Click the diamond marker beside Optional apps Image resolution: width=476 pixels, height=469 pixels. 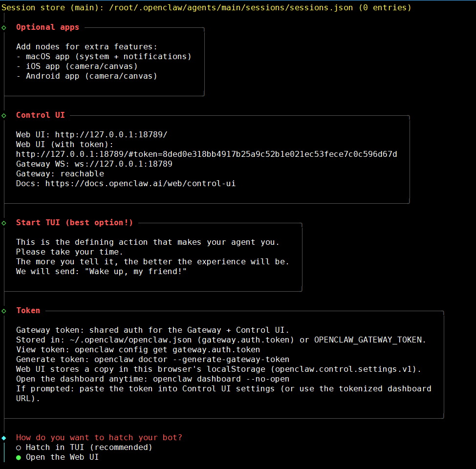[x=4, y=27]
